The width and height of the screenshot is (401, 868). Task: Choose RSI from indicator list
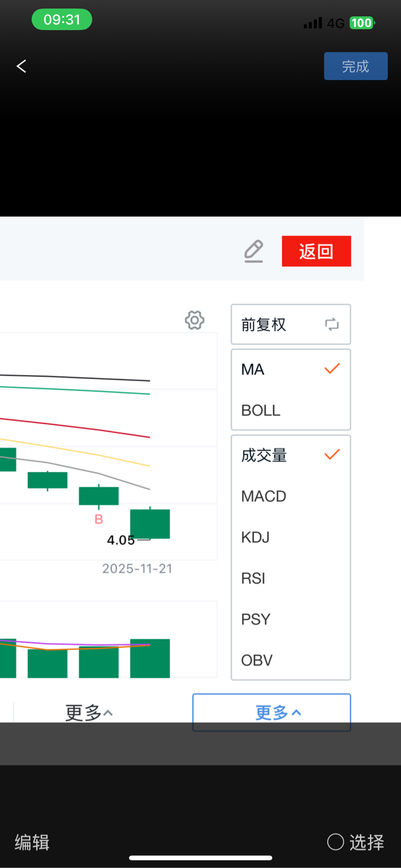[x=253, y=578]
